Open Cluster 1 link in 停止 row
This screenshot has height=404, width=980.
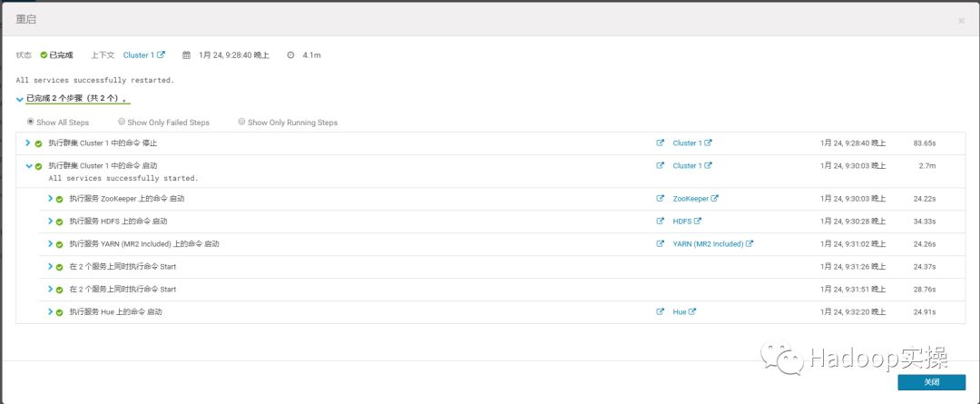(691, 143)
